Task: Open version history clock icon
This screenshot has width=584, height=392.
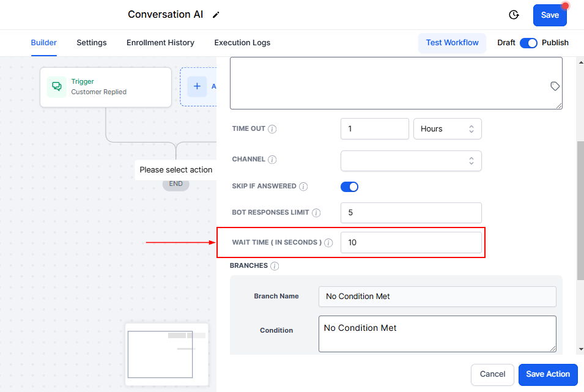Action: tap(514, 15)
